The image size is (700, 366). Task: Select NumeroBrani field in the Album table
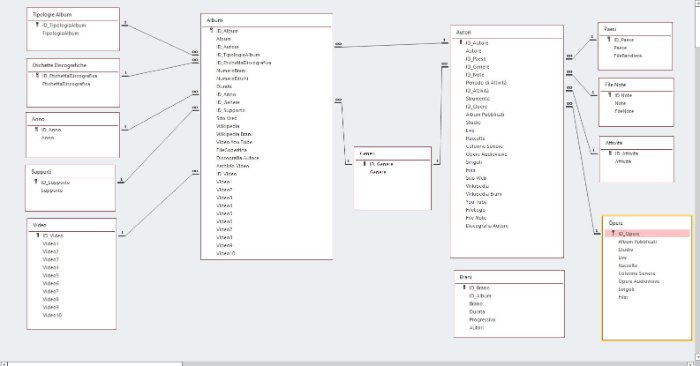click(231, 71)
